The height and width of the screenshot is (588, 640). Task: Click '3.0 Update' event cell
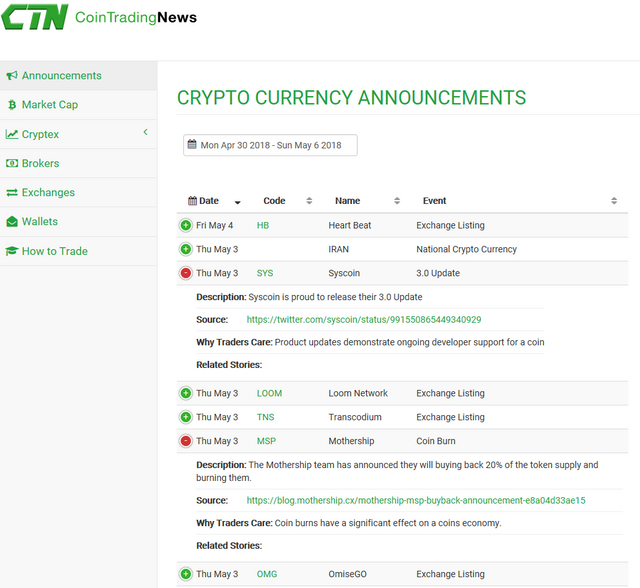438,273
